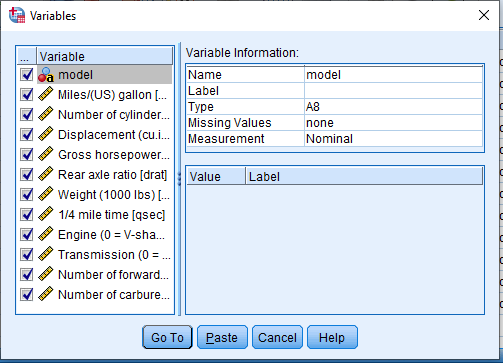Screen dimensions: 503x363
Task: Click the scale icon for Number of cylinders
Action: (x=46, y=114)
